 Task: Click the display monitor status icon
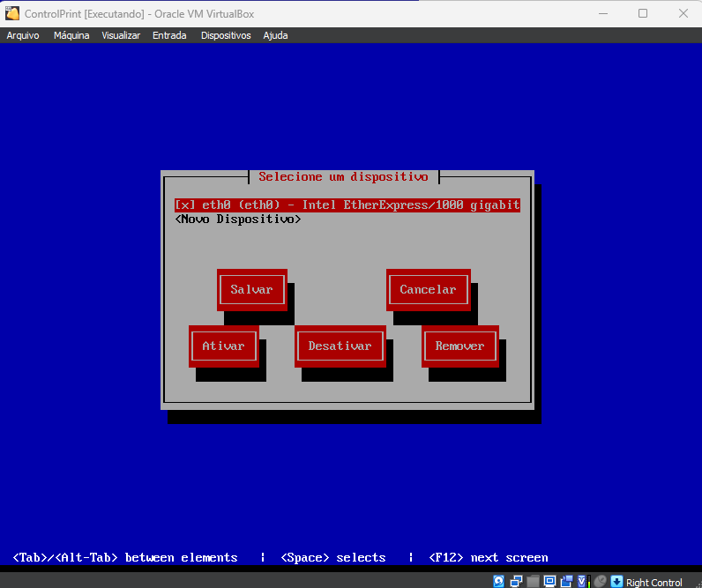[x=549, y=582]
